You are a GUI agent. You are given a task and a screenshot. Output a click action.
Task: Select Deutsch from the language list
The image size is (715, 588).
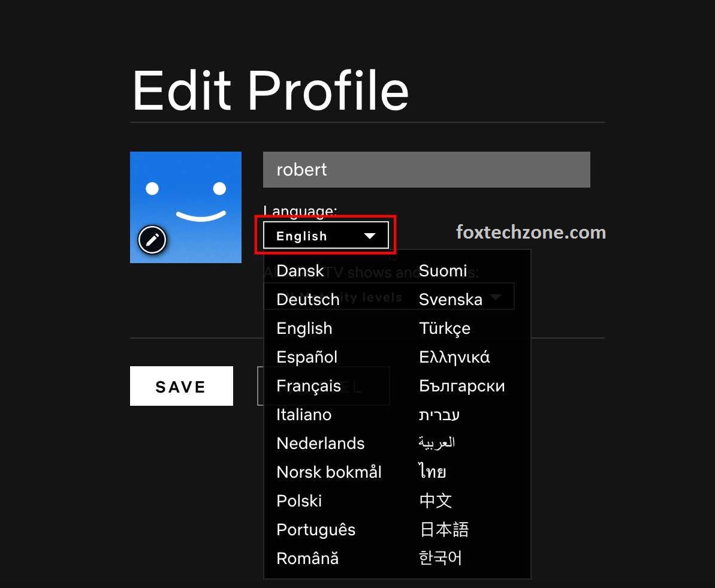(307, 299)
